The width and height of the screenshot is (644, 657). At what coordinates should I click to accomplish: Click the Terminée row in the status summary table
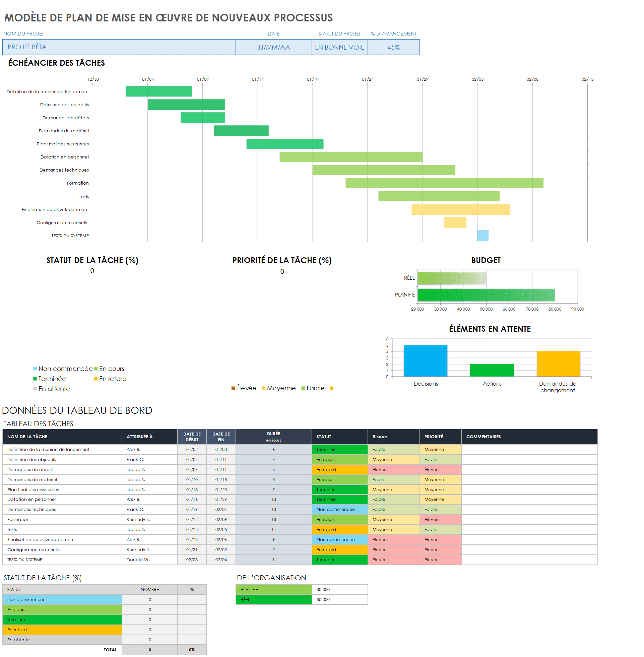(x=62, y=619)
